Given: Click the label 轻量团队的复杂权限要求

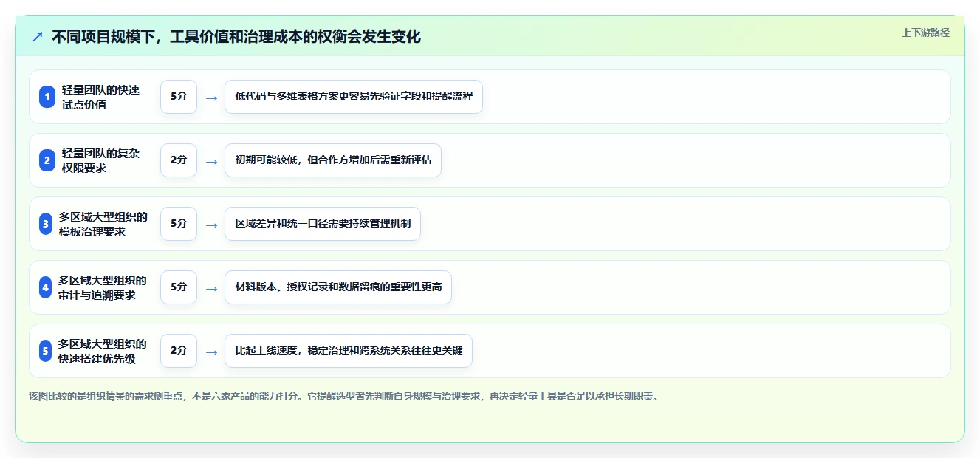Looking at the screenshot, I should point(100,160).
